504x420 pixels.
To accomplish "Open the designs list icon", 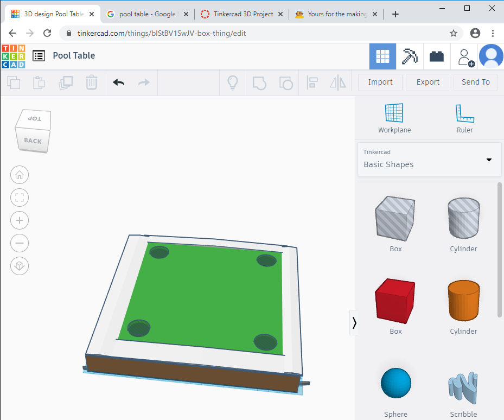I will [39, 56].
